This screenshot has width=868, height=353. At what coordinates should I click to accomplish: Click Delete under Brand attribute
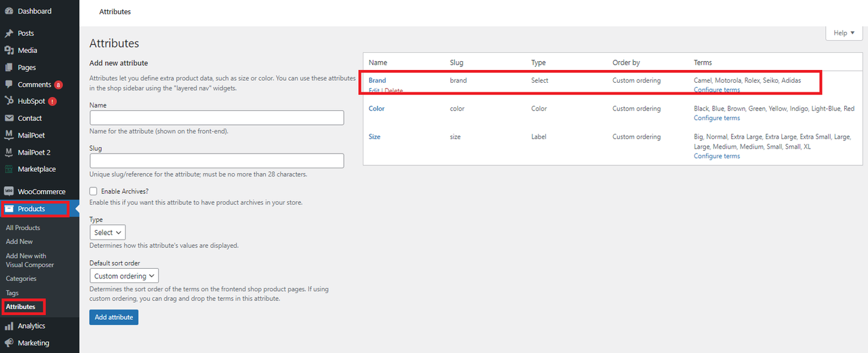pyautogui.click(x=393, y=90)
